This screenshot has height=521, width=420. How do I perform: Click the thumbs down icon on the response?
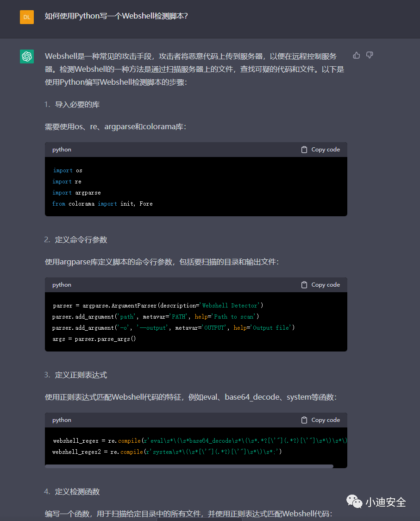(370, 55)
